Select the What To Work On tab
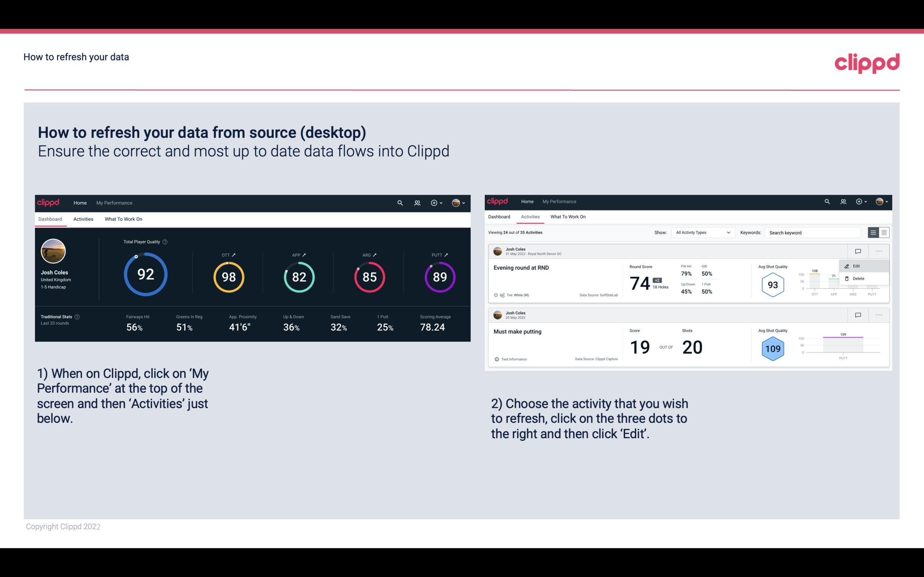 (x=123, y=219)
